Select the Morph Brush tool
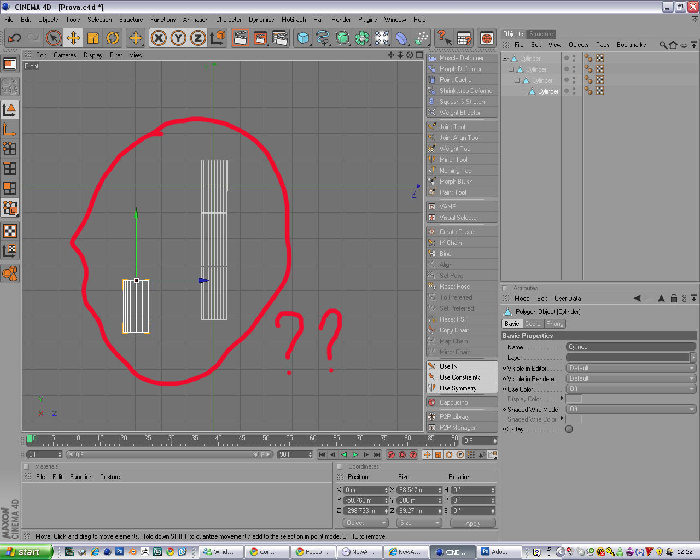 click(462, 182)
